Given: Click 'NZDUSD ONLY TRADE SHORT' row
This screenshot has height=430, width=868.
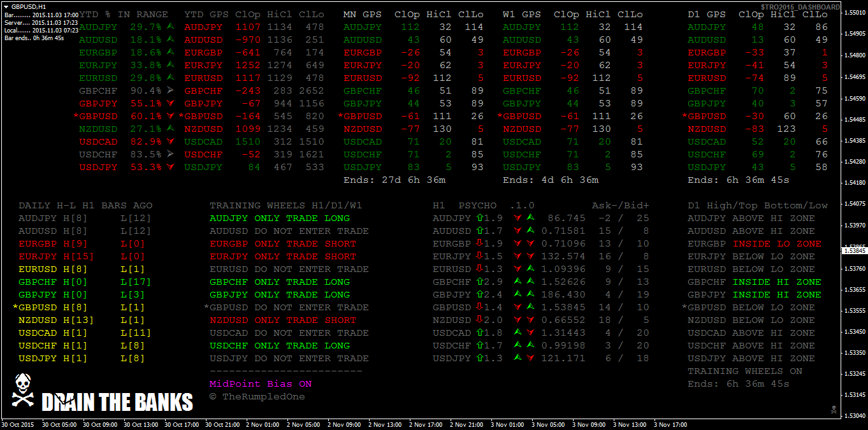Looking at the screenshot, I should click(283, 320).
